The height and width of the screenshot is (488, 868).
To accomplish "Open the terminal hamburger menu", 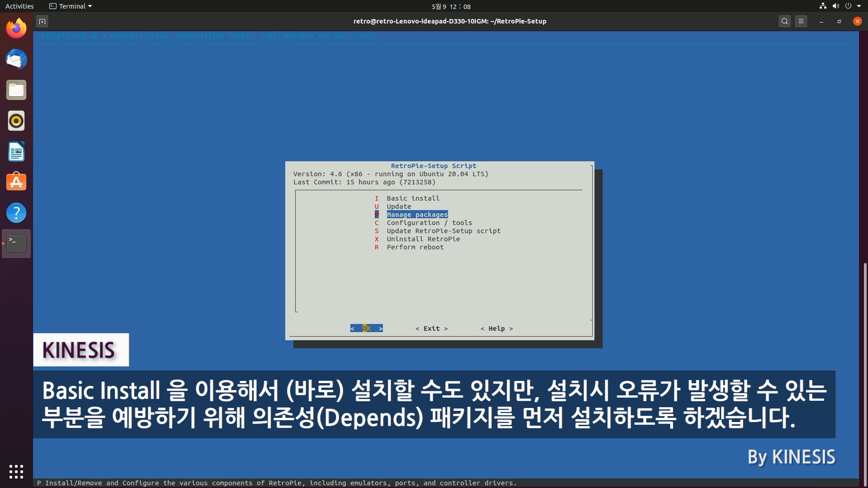I will pyautogui.click(x=801, y=21).
